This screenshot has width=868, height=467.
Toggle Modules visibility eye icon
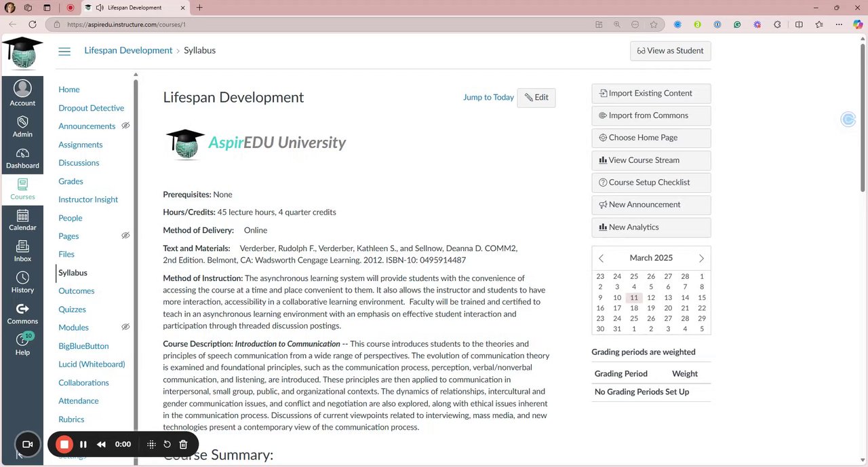coord(125,327)
